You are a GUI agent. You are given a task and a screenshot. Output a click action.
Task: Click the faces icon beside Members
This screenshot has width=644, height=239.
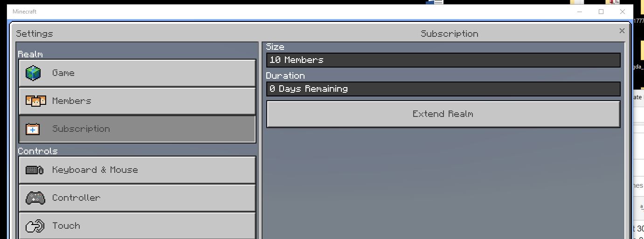tap(35, 101)
